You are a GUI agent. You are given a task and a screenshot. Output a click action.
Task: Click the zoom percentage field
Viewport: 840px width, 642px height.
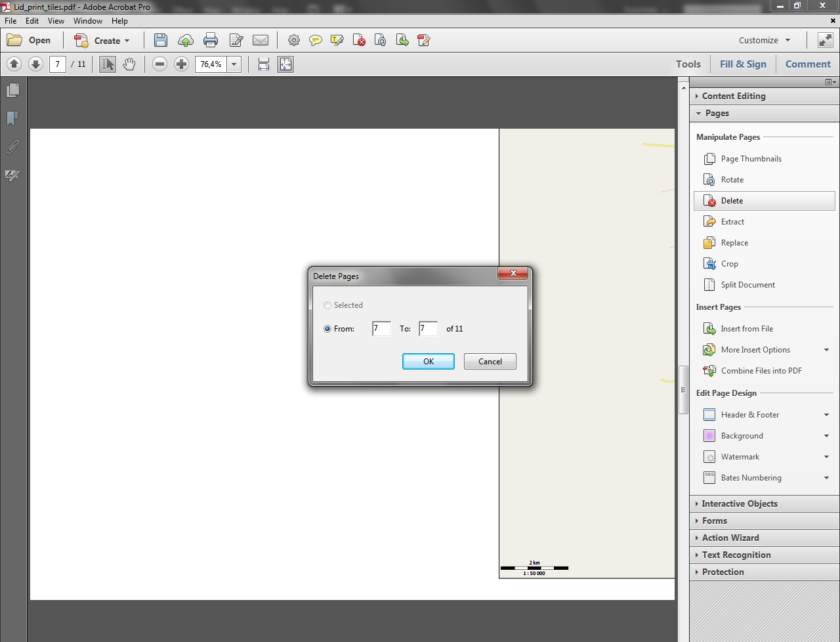pyautogui.click(x=211, y=64)
